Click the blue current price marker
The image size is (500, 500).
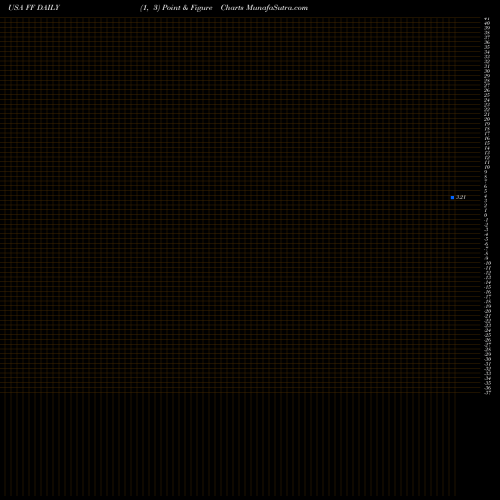point(452,197)
